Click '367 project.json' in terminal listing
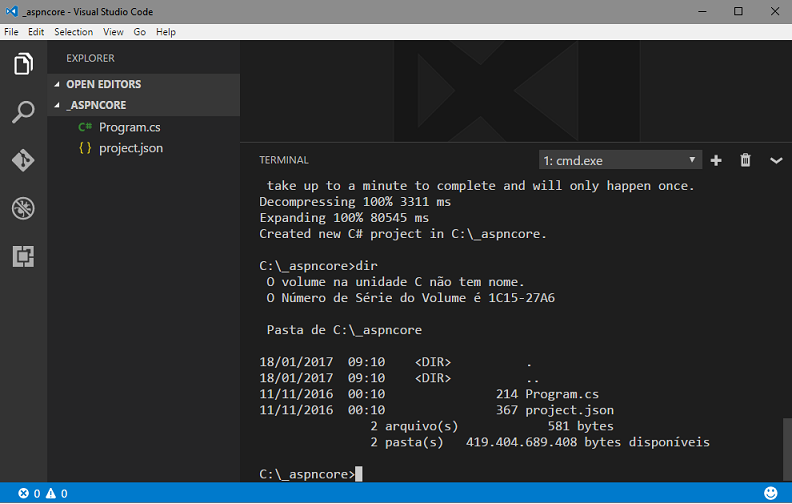792x504 pixels. pos(555,410)
